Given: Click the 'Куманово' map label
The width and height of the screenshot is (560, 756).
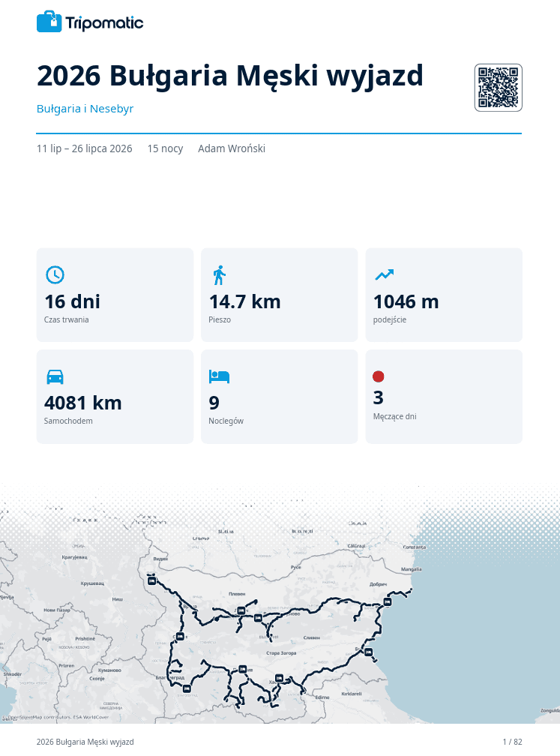Looking at the screenshot, I should (110, 670).
